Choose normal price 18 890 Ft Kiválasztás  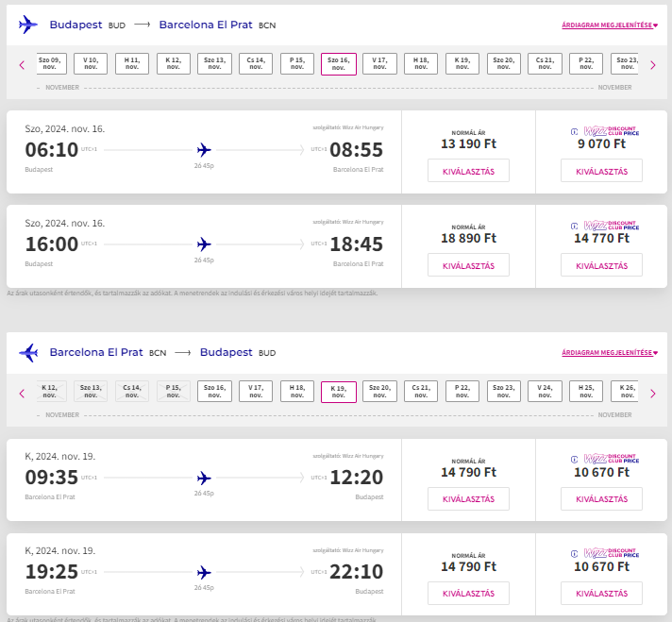pos(468,265)
